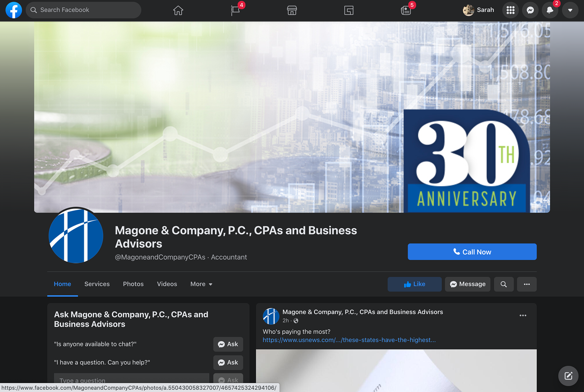Switch to the Photos tab
Viewport: 584px width, 392px height.
click(133, 284)
